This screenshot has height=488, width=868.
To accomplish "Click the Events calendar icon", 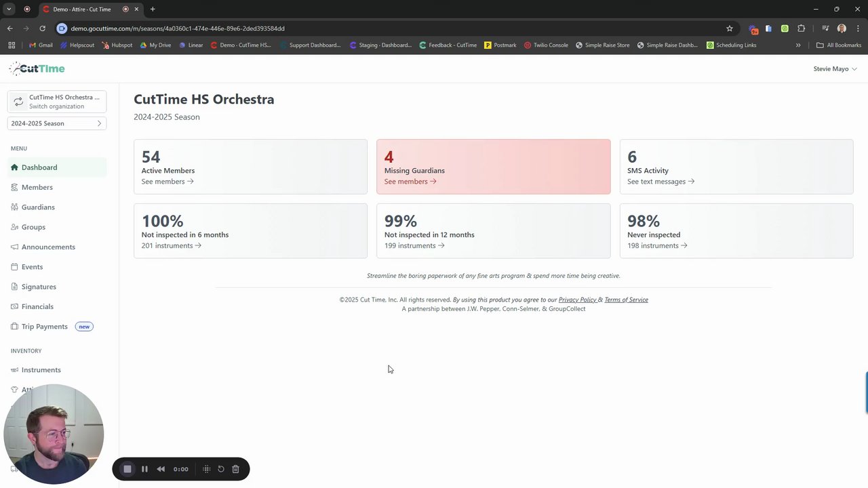I will point(14,266).
